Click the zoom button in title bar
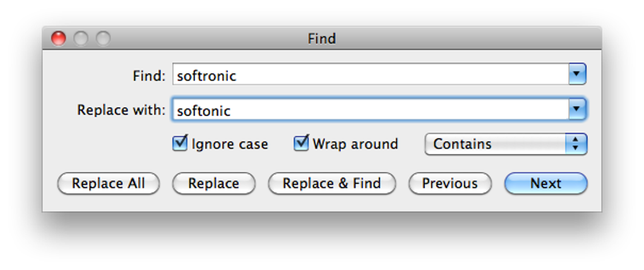 102,38
